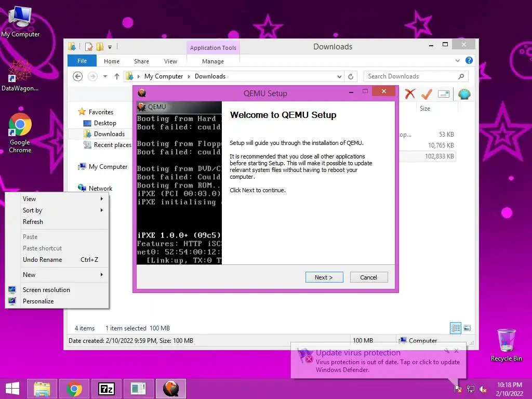Screen dimensions: 532x399
Task: Open File Explorer from the taskbar
Action: [x=42, y=389]
